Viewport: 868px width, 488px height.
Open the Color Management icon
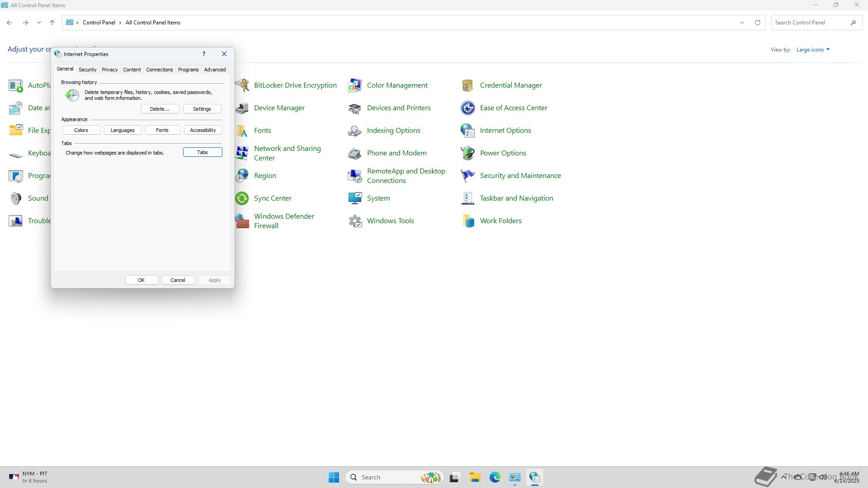click(355, 85)
